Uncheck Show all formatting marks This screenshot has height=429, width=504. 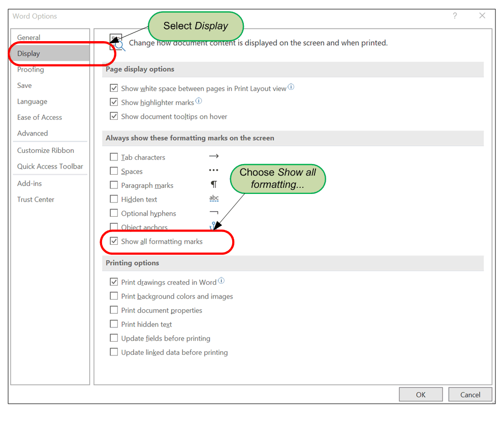114,241
